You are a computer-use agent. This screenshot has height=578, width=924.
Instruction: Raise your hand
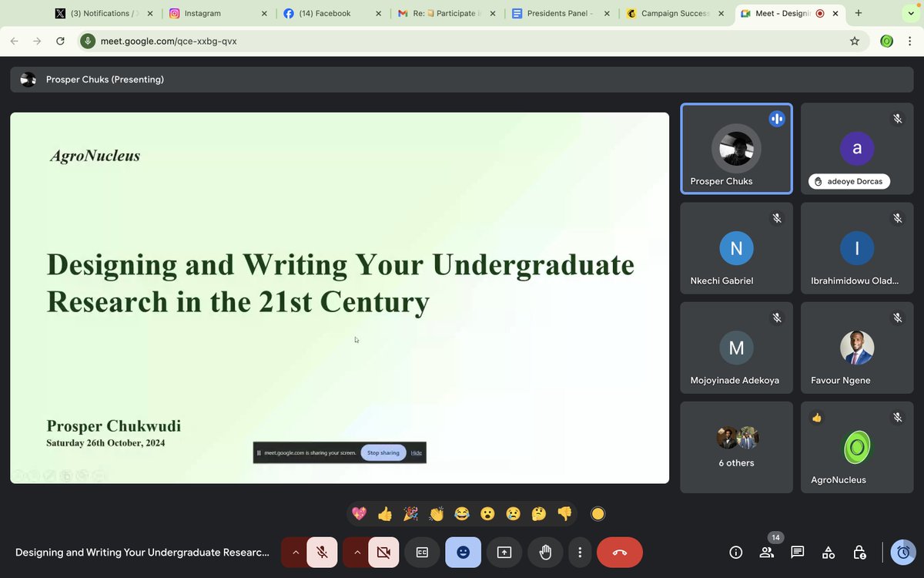click(545, 552)
